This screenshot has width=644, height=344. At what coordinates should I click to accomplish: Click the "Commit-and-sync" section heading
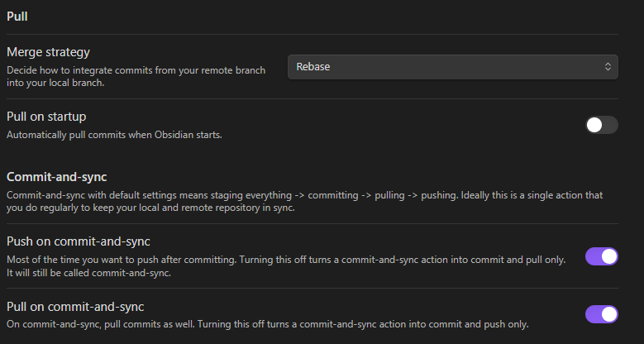point(57,176)
